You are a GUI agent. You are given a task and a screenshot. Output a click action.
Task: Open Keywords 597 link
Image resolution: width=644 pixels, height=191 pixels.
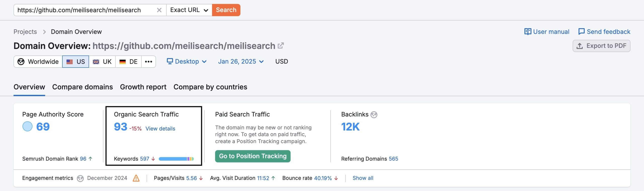coord(144,159)
